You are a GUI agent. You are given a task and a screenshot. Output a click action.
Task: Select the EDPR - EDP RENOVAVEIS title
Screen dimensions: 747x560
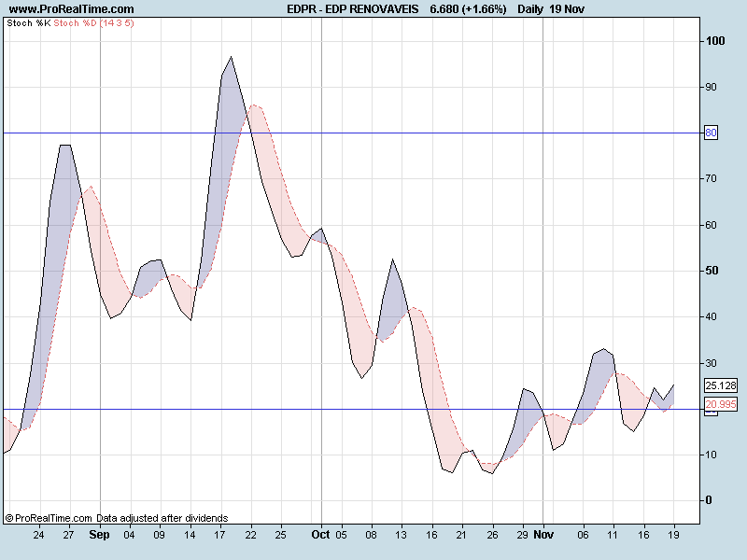[353, 9]
